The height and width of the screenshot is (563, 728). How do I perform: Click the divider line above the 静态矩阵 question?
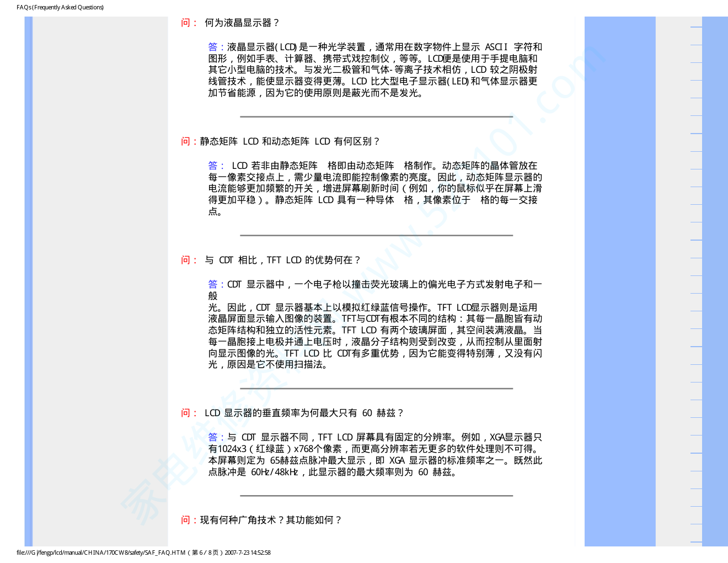376,117
